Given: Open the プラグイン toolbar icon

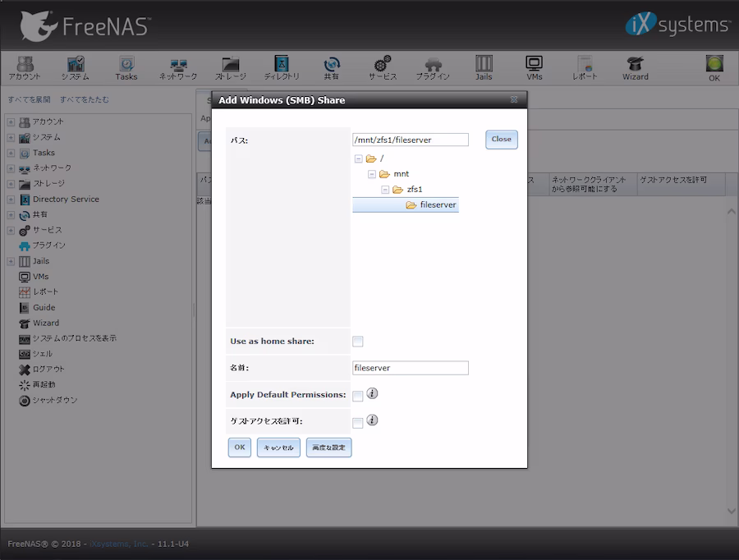Looking at the screenshot, I should (433, 68).
